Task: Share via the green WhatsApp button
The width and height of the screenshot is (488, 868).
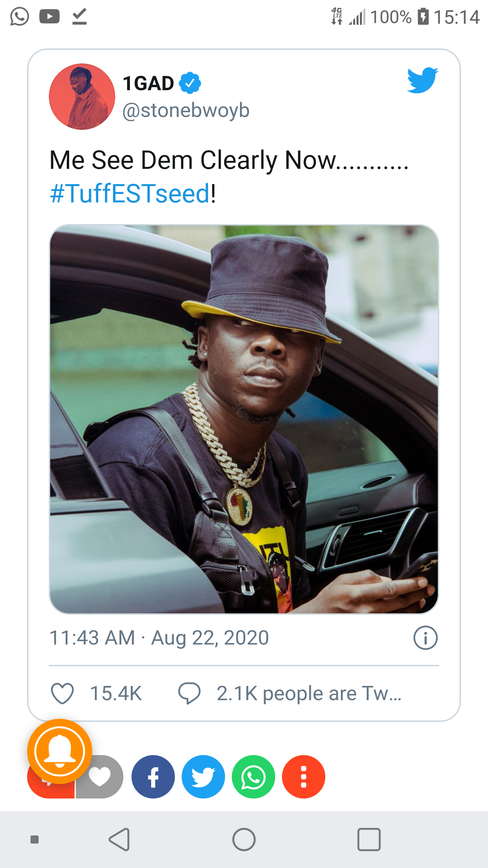Action: (x=253, y=777)
